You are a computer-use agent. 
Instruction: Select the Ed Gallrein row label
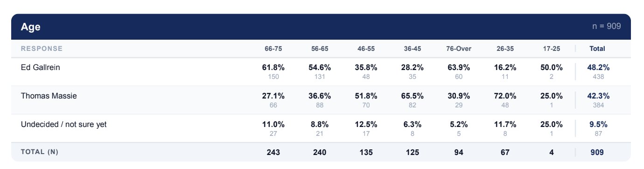click(41, 67)
